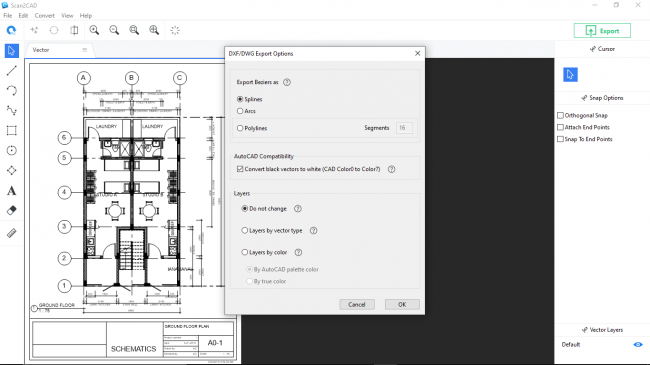Enable Orthogonal Snap checkbox

[560, 115]
